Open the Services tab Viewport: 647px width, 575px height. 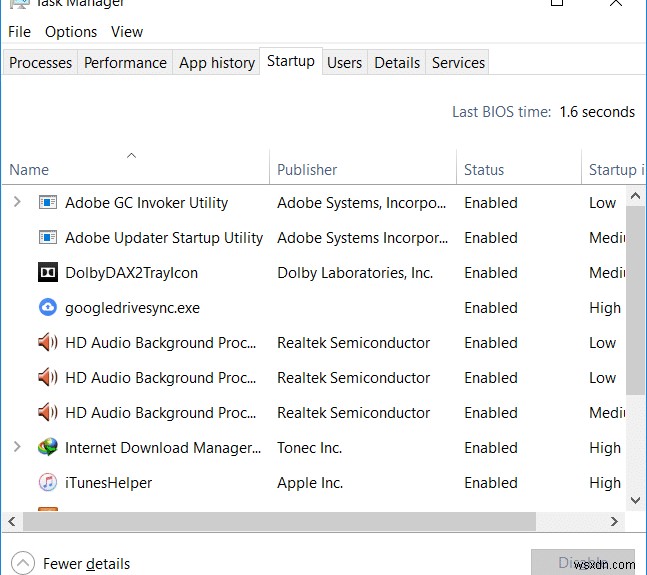(x=458, y=63)
